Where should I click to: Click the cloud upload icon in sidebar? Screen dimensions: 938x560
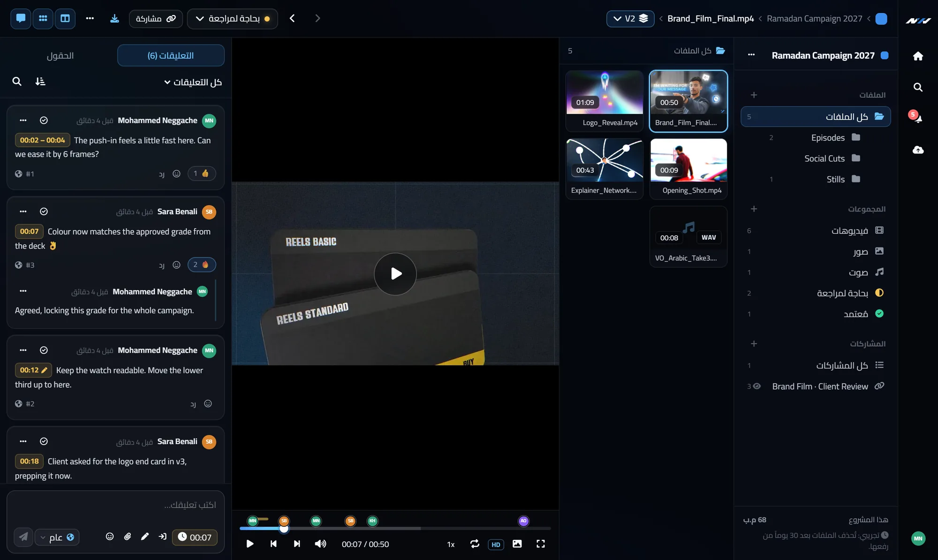[x=918, y=150]
